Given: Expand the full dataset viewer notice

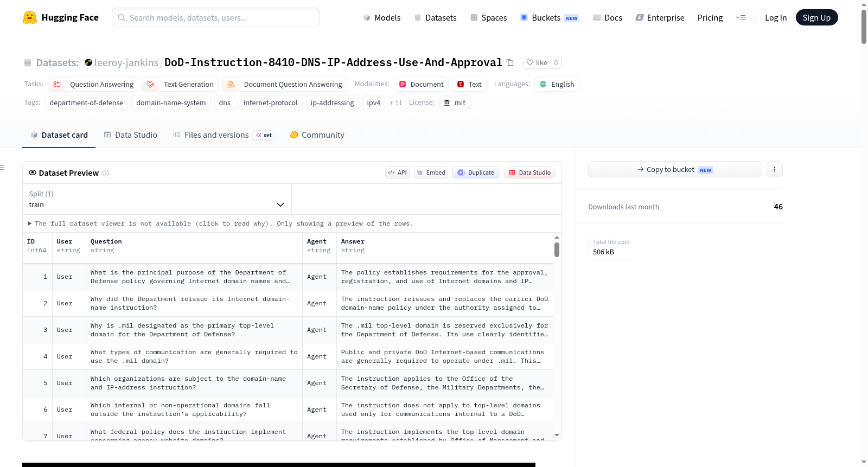Looking at the screenshot, I should (x=221, y=223).
